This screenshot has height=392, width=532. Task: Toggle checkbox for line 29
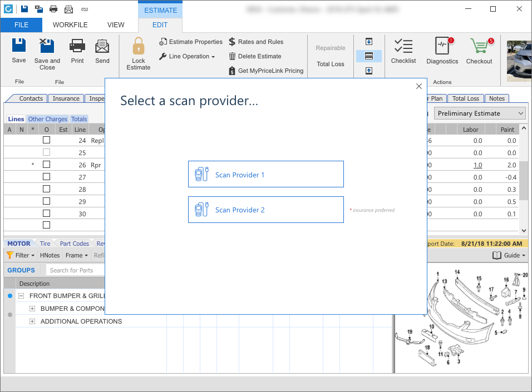click(47, 201)
